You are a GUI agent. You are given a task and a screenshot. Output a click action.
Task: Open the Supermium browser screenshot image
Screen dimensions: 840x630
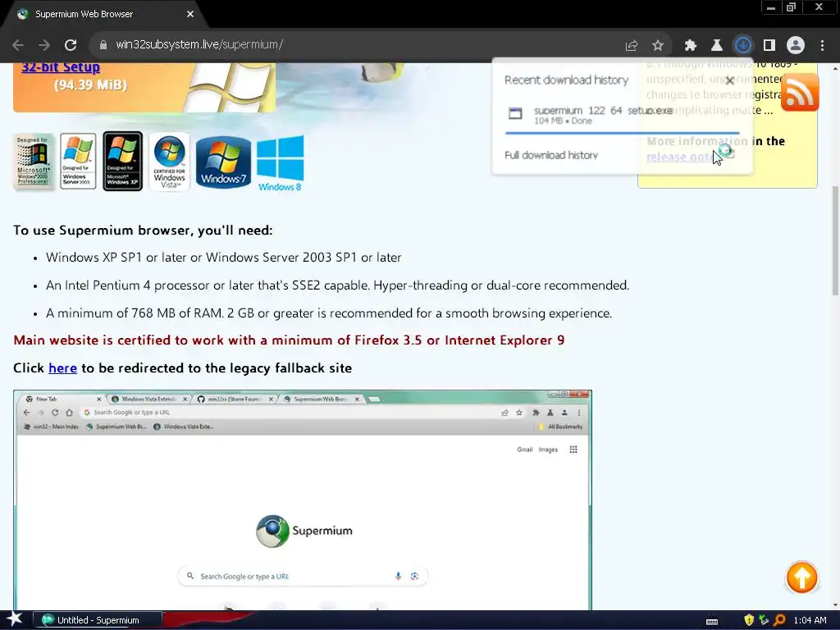point(303,500)
